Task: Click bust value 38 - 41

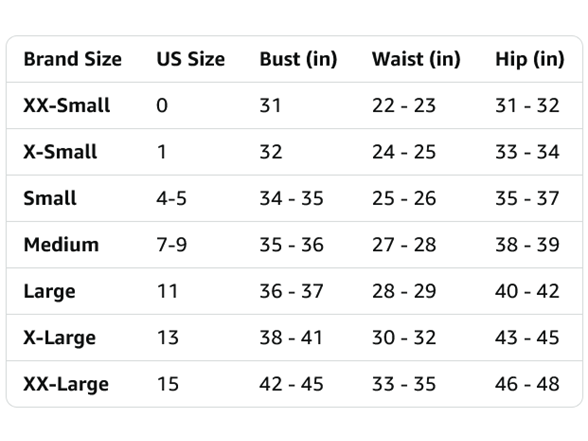Action: (291, 338)
